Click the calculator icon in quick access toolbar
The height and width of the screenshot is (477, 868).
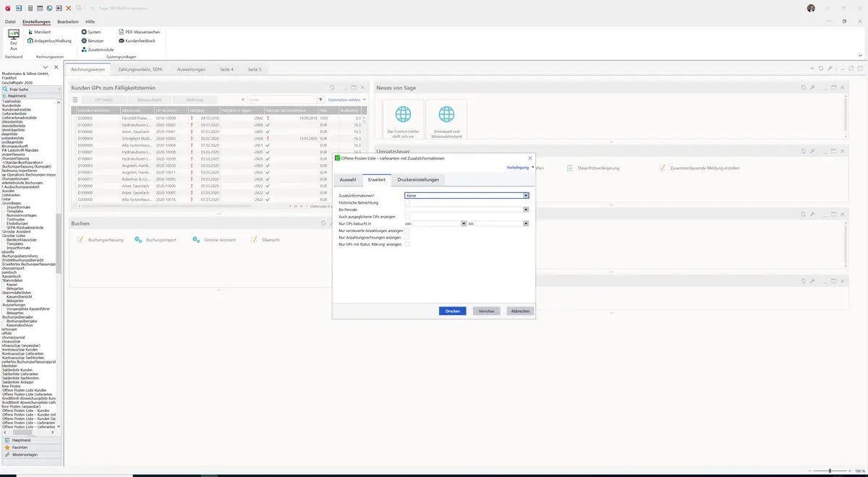[30, 8]
